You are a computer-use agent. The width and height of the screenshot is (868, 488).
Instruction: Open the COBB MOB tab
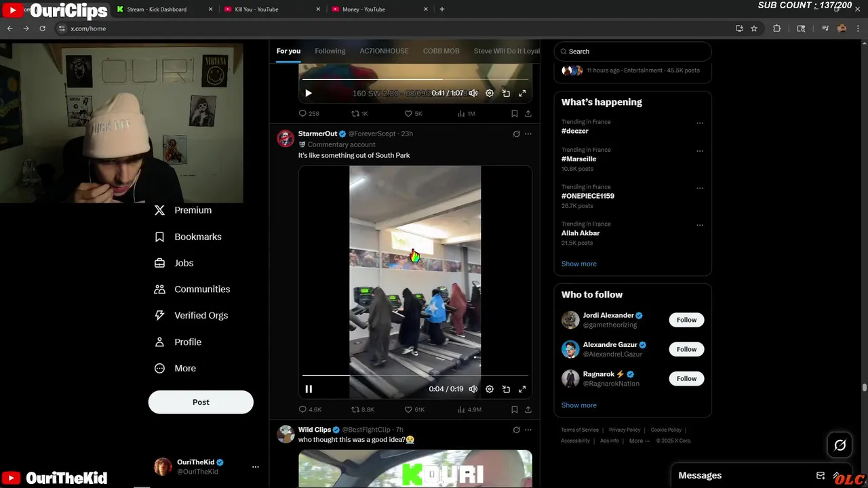[x=441, y=51]
